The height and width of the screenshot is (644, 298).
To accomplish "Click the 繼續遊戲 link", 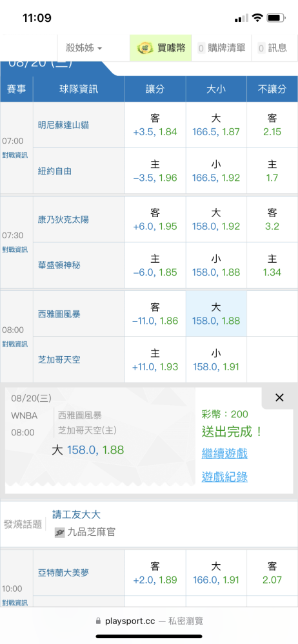I will [224, 454].
